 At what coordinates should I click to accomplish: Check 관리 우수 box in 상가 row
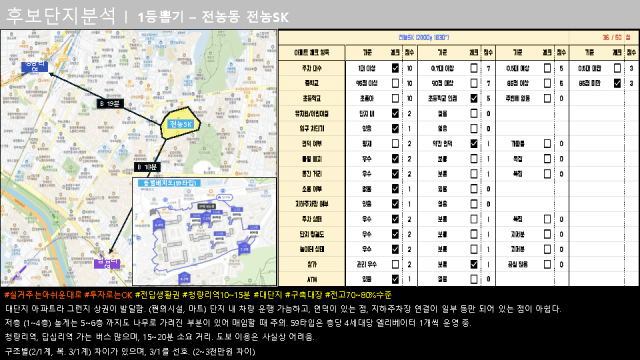point(395,264)
